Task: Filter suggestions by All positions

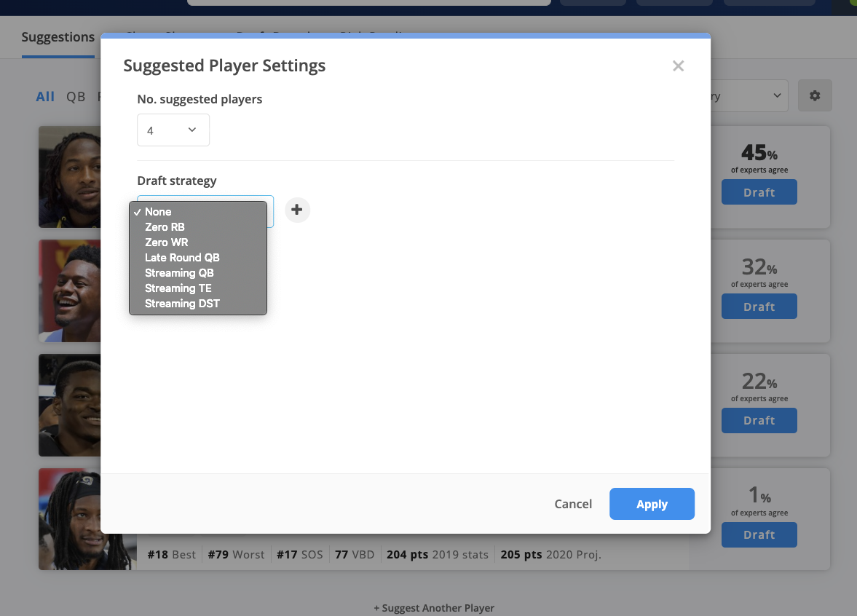Action: pos(45,97)
